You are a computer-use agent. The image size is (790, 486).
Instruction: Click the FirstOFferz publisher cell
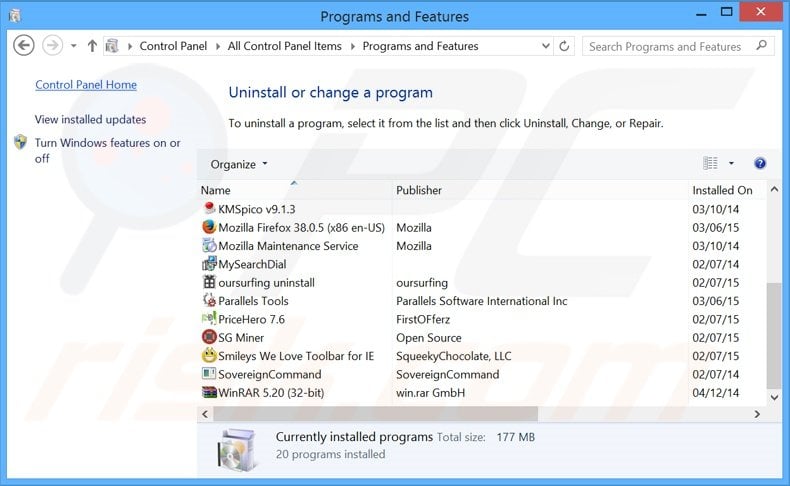point(423,319)
